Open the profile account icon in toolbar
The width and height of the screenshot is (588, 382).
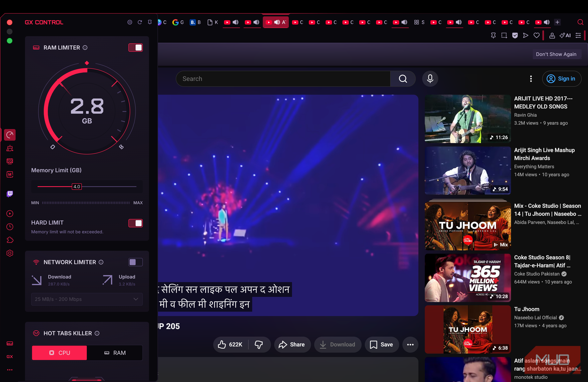(x=552, y=36)
